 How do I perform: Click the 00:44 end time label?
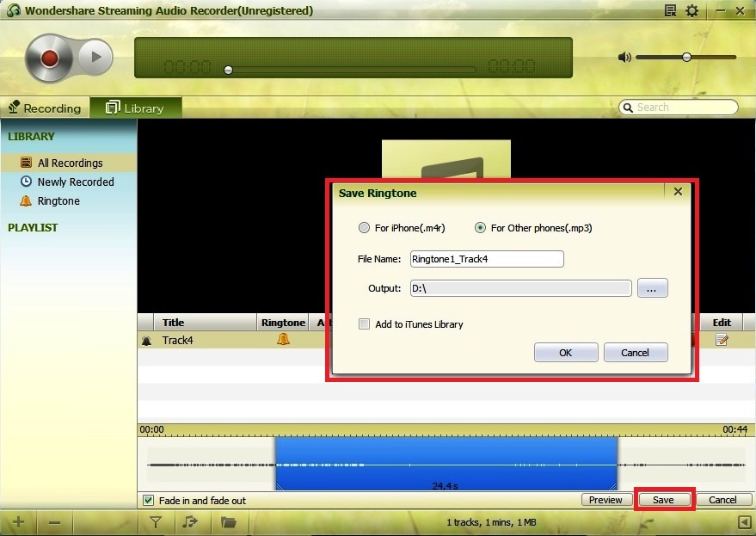734,429
